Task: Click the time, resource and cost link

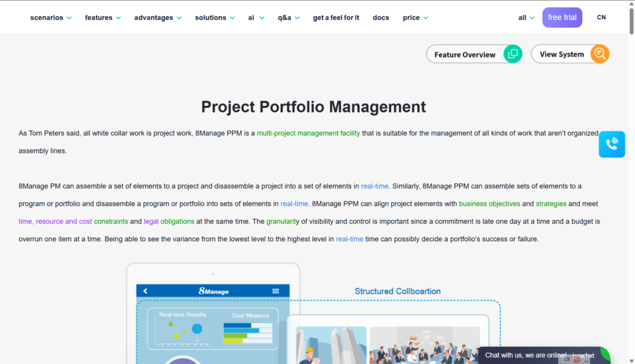Action: tap(55, 221)
